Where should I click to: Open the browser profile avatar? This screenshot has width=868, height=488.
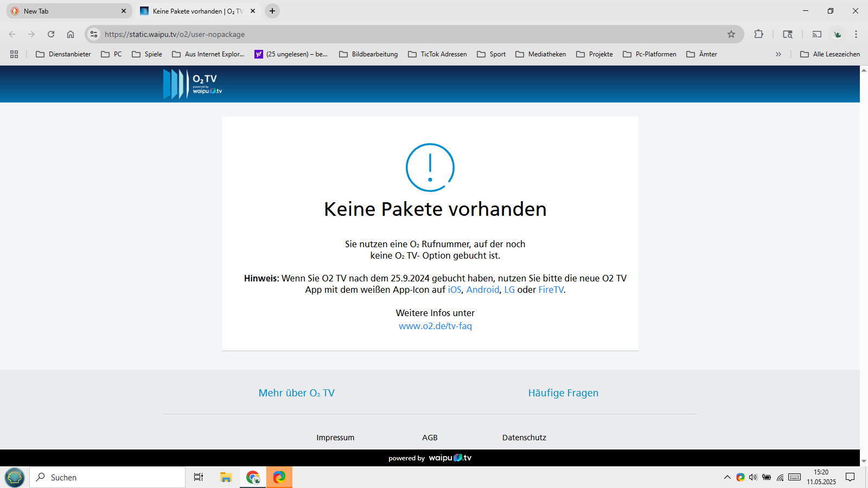pyautogui.click(x=838, y=34)
